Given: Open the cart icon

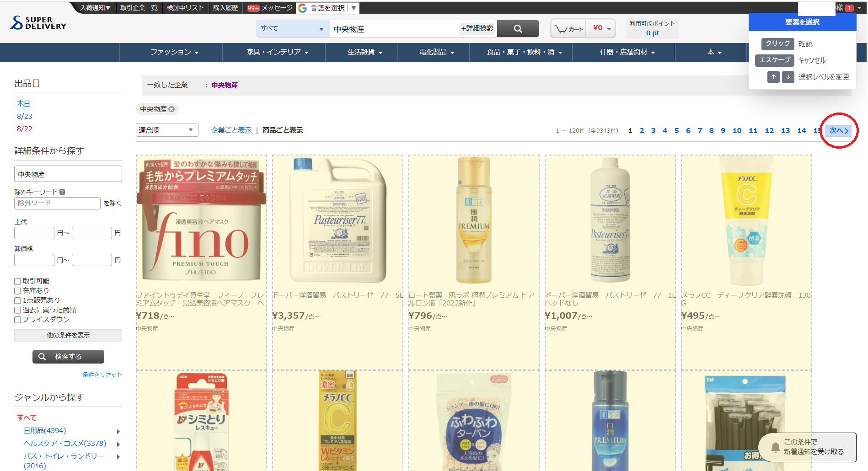Looking at the screenshot, I should click(x=568, y=29).
